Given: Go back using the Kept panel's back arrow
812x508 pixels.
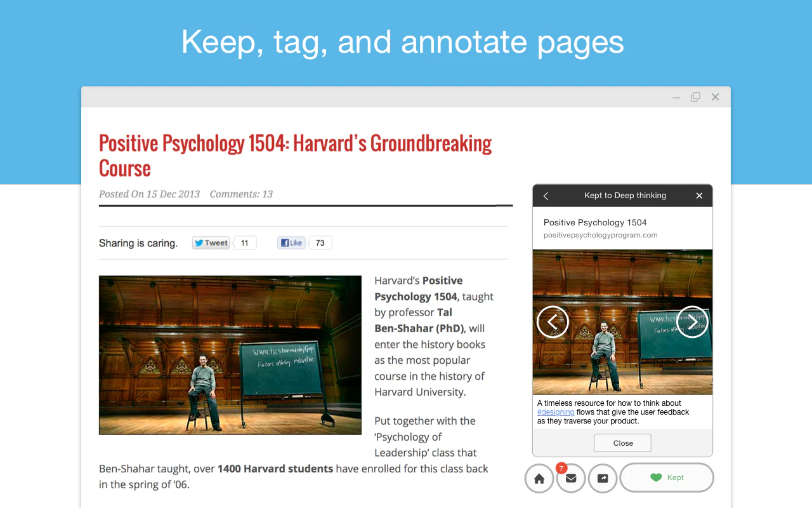Looking at the screenshot, I should pos(546,196).
